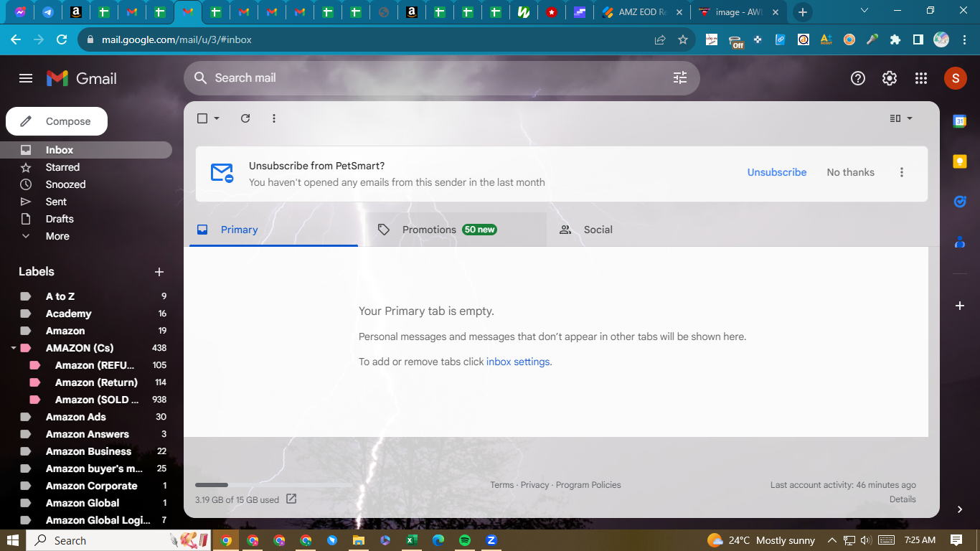Open the Inbox folder
Viewport: 980px width, 551px height.
click(x=86, y=150)
